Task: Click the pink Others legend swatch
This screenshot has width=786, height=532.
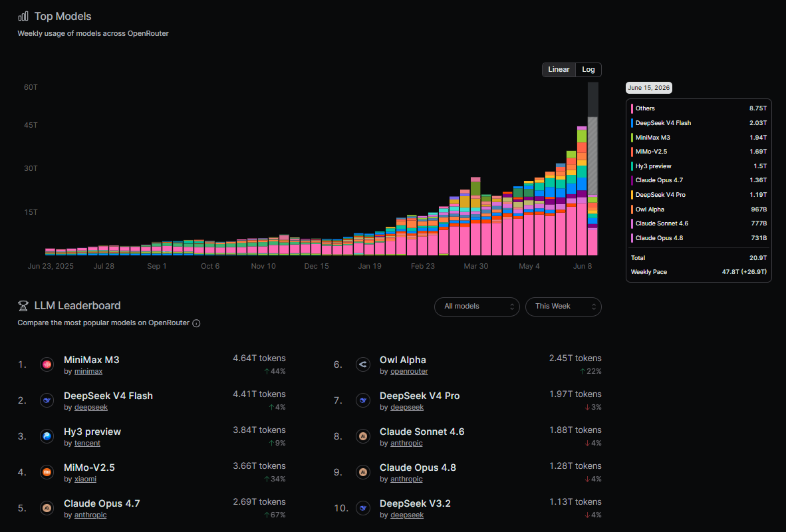Action: point(632,109)
